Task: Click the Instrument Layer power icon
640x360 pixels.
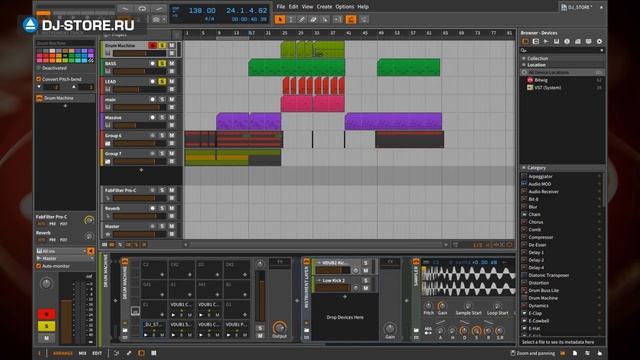Action: (x=307, y=261)
